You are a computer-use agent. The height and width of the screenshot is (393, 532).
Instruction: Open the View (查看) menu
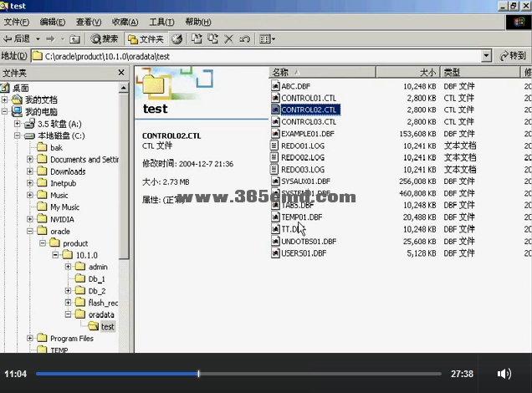click(89, 22)
